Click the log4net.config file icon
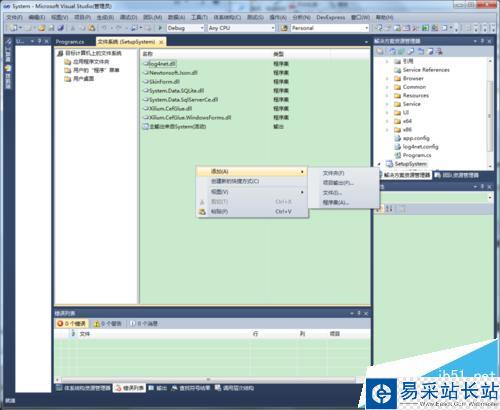This screenshot has width=500, height=410. (397, 147)
